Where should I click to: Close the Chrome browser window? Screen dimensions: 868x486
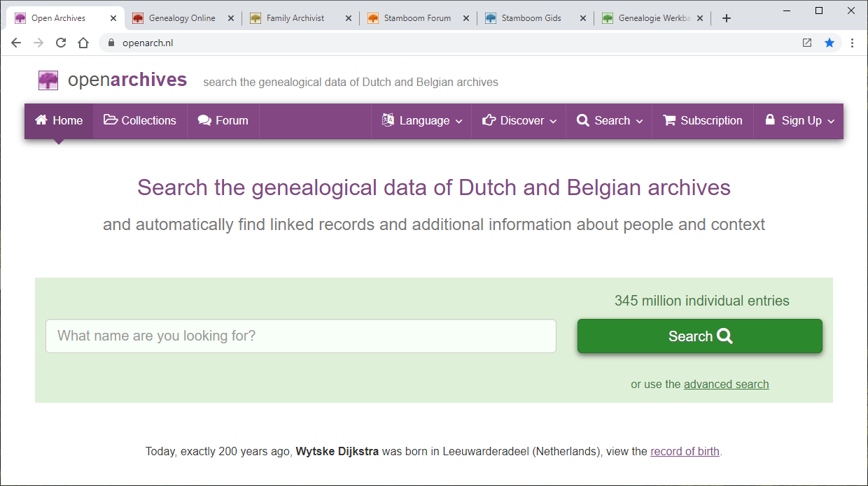click(x=850, y=10)
